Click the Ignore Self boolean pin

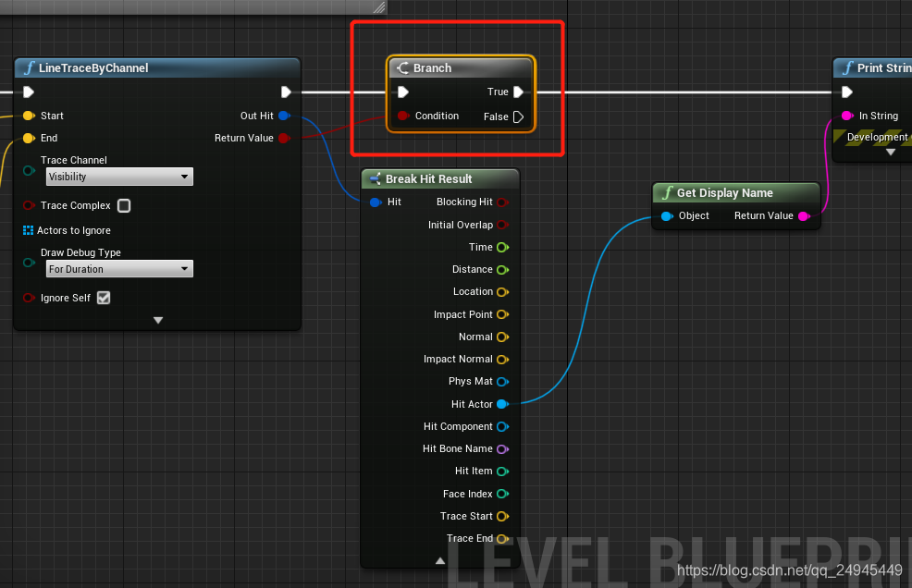tap(29, 298)
